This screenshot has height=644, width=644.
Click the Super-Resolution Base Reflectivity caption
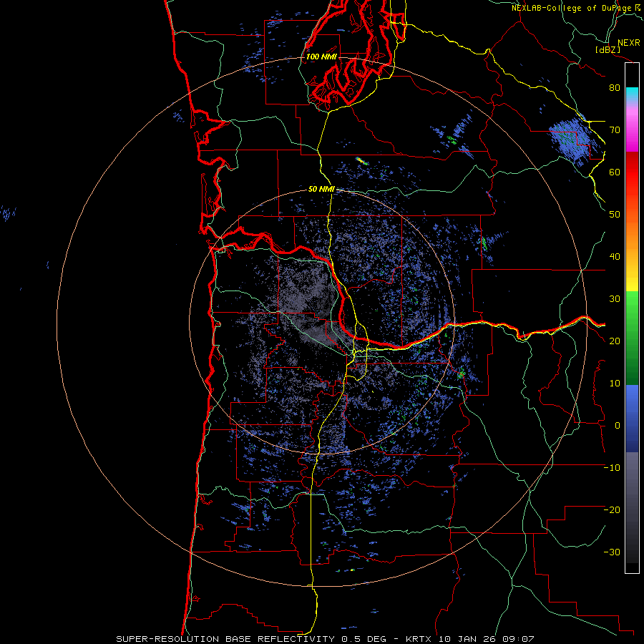(326, 639)
